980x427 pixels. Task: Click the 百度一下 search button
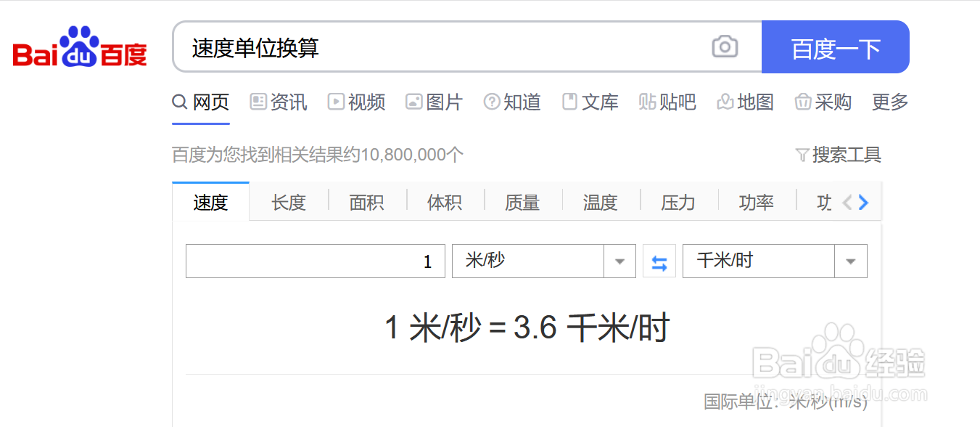pyautogui.click(x=836, y=47)
